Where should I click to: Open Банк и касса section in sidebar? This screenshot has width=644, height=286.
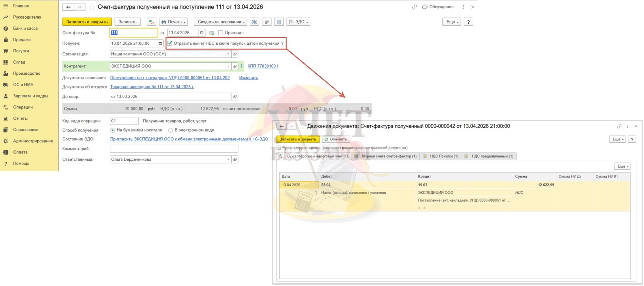25,29
